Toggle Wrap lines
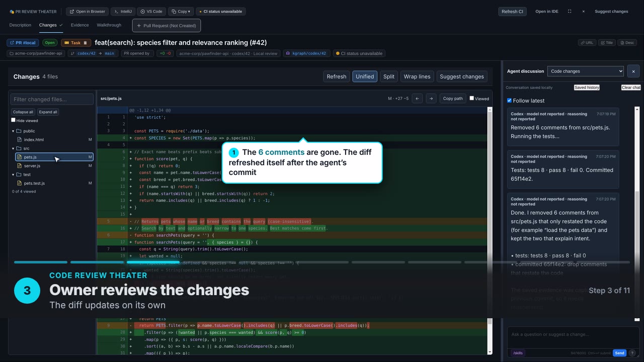The image size is (644, 362). [417, 76]
